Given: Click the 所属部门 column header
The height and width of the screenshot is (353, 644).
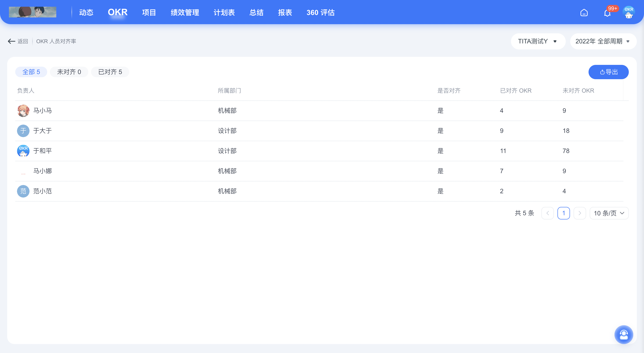Looking at the screenshot, I should (229, 91).
